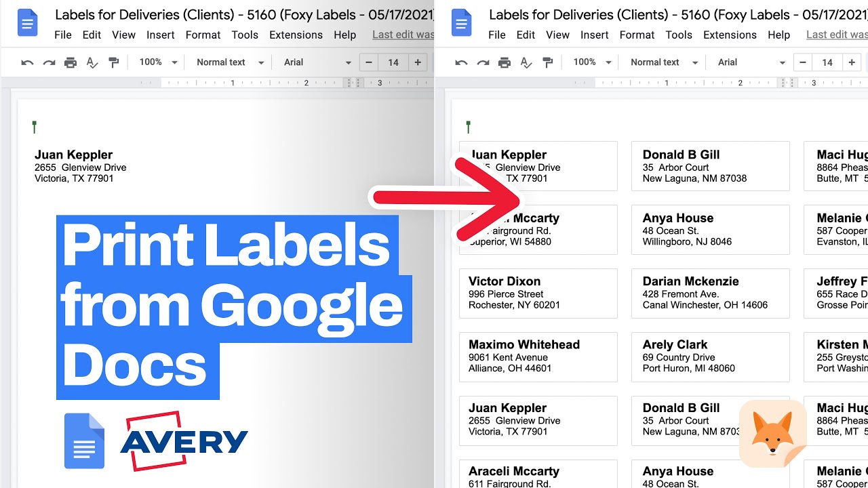The image size is (868, 488).
Task: Open the Format menu in right Docs window
Action: click(x=637, y=35)
